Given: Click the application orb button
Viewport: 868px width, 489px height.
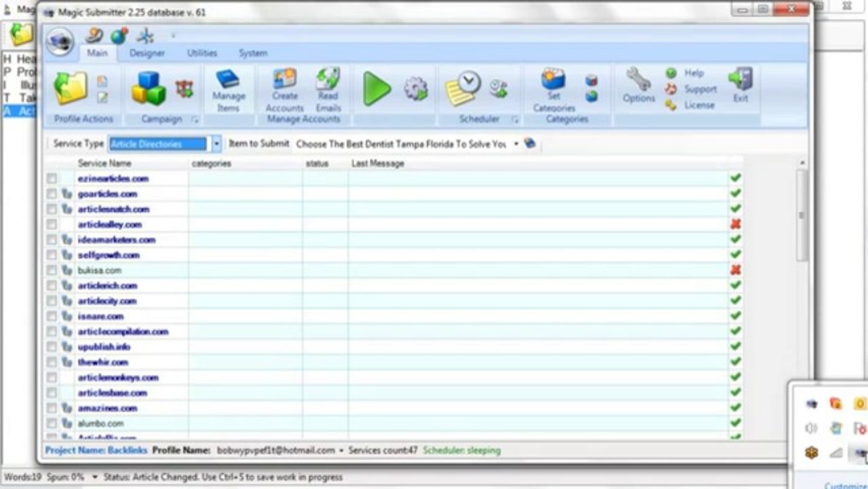Looking at the screenshot, I should [x=60, y=41].
